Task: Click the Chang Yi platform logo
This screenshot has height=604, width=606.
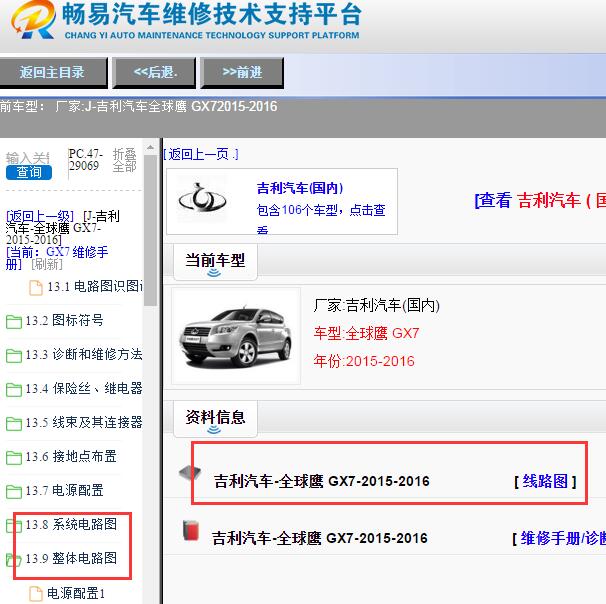Action: click(x=34, y=19)
